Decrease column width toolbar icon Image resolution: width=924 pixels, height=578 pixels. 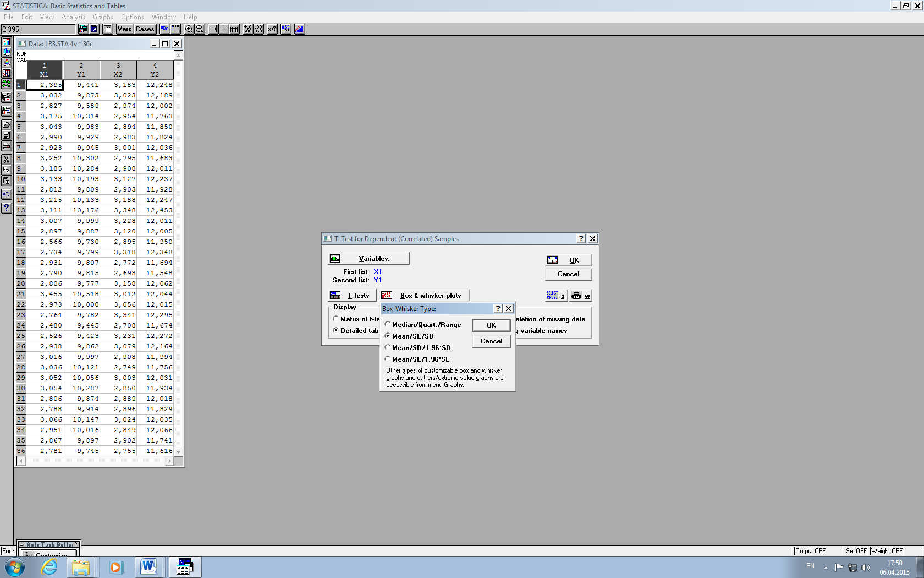(x=223, y=29)
